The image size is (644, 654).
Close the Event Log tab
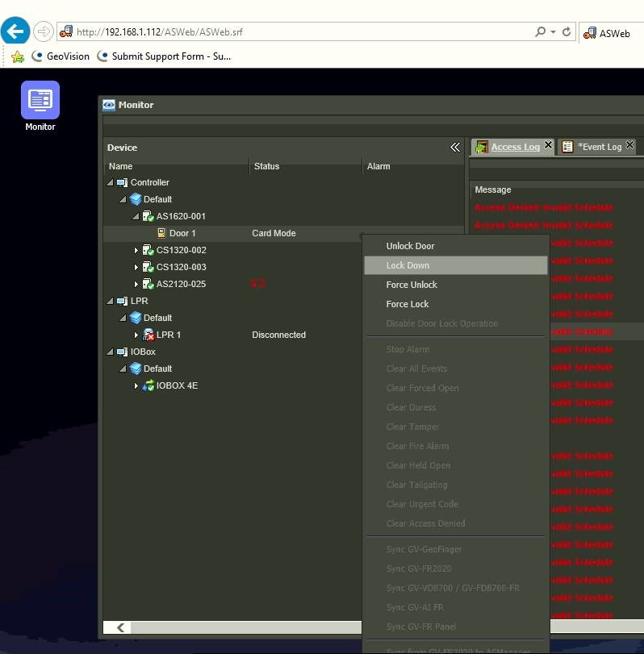(629, 144)
